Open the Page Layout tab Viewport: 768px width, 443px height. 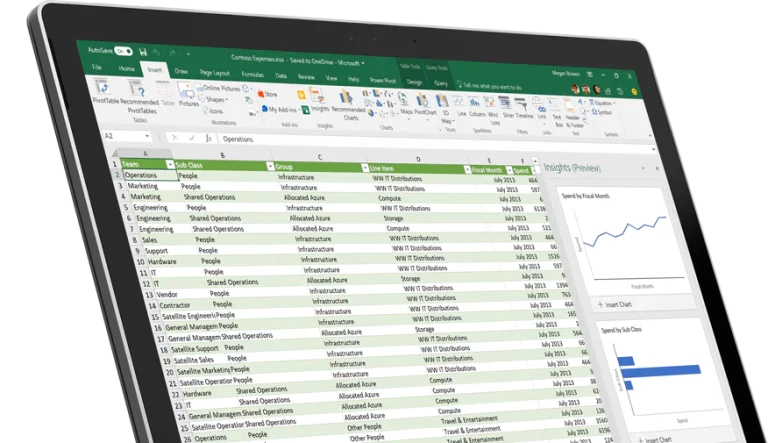tap(215, 73)
